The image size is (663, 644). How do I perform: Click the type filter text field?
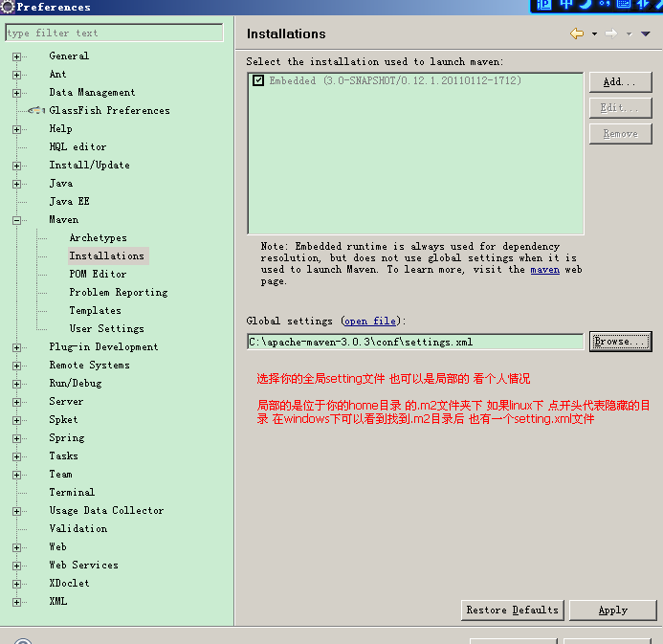tap(114, 33)
